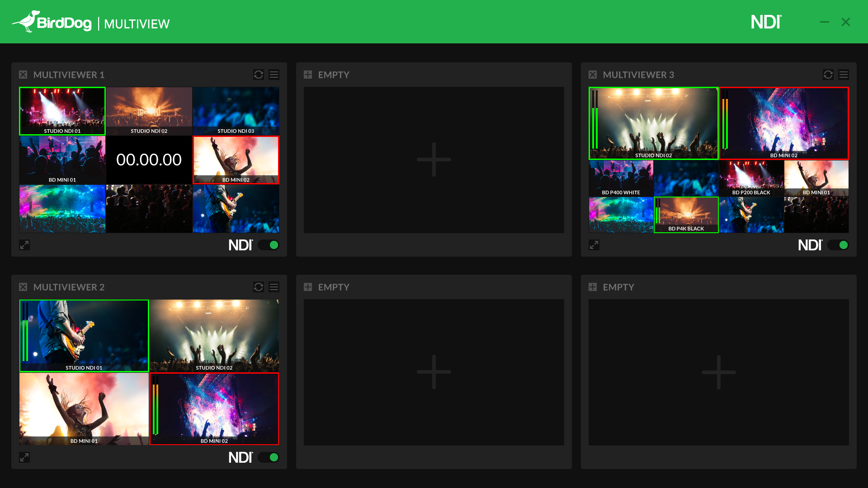Image resolution: width=868 pixels, height=488 pixels.
Task: Select red-bordered BD MINI 02 in Multiviewer 1
Action: pos(236,160)
